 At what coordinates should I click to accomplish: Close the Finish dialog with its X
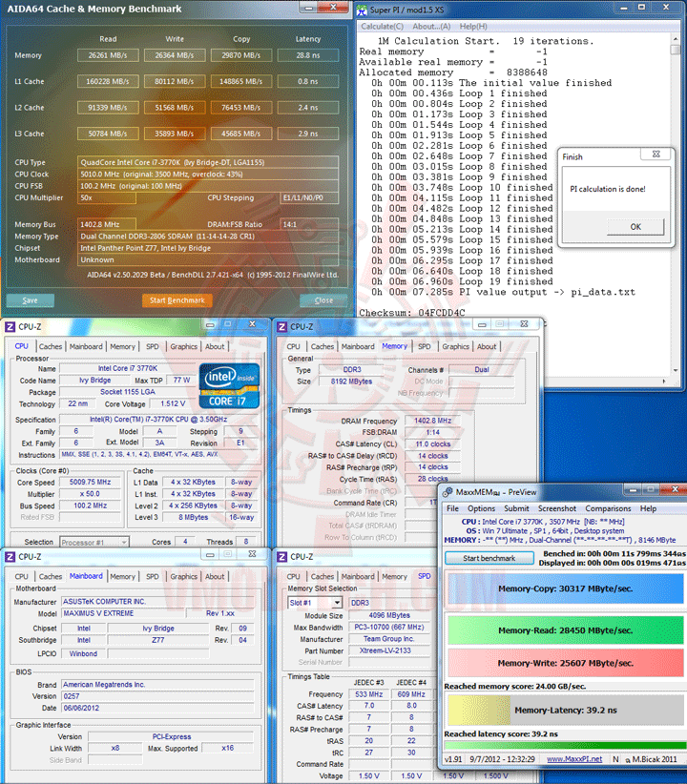[656, 154]
